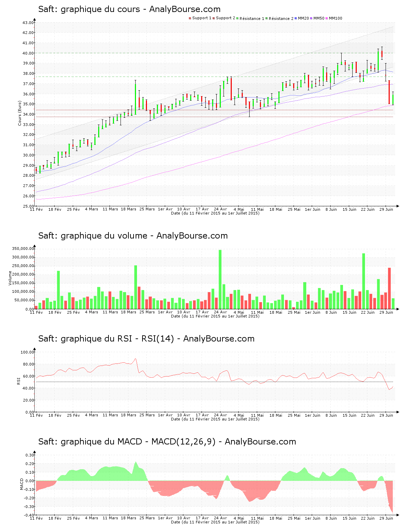Click the tall green volume bar near 22 Juin

pyautogui.click(x=364, y=281)
